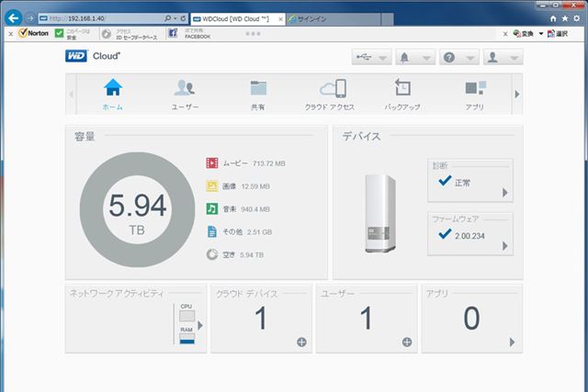
Task: Click the WD Cloud logo
Action: point(93,56)
